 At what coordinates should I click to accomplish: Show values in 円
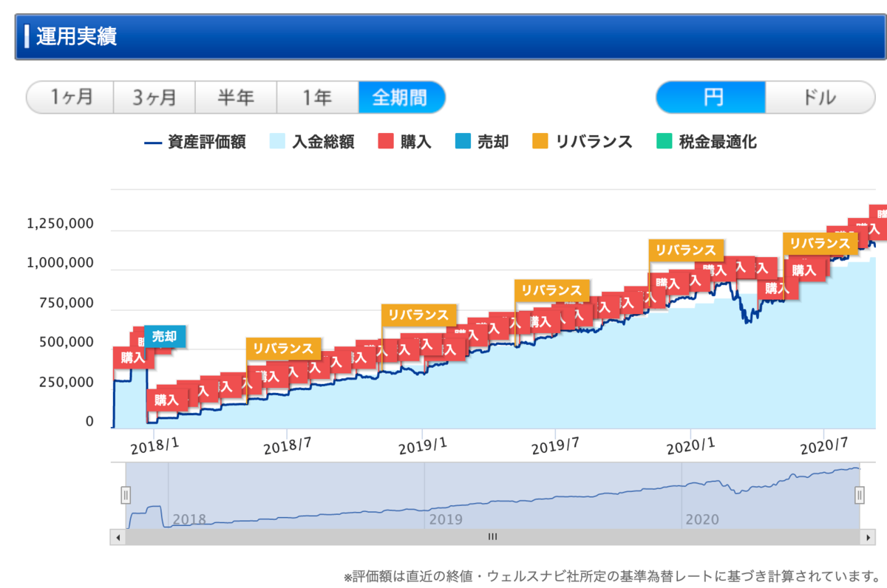tap(711, 98)
